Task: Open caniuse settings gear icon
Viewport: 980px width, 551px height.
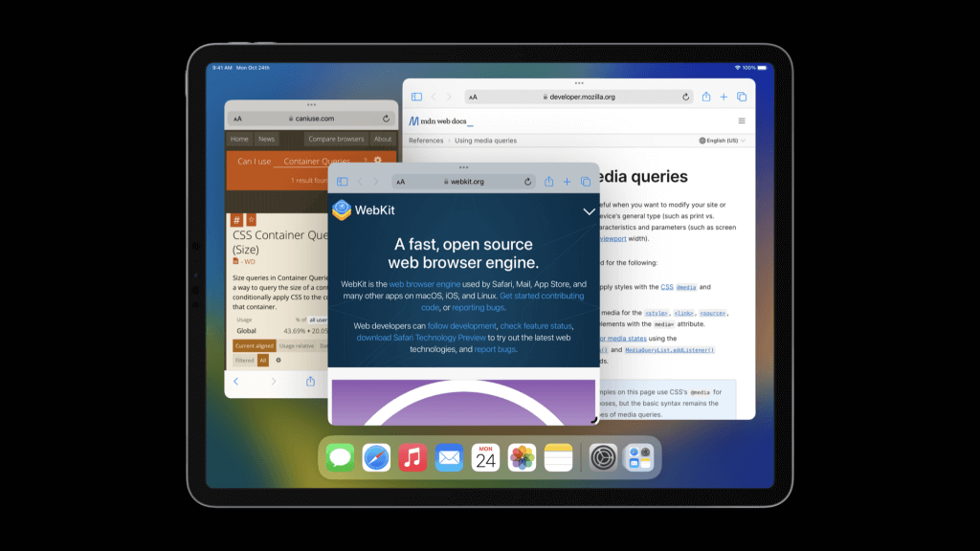Action: pyautogui.click(x=378, y=161)
